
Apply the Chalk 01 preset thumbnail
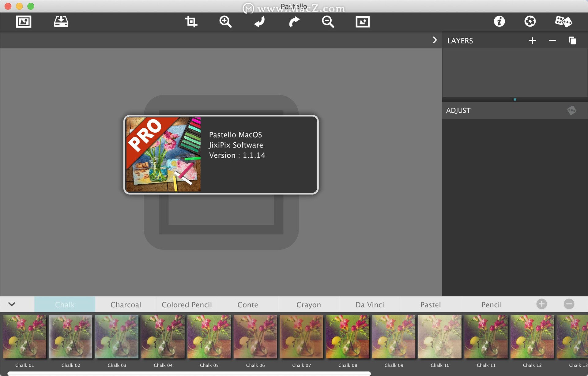coord(24,337)
